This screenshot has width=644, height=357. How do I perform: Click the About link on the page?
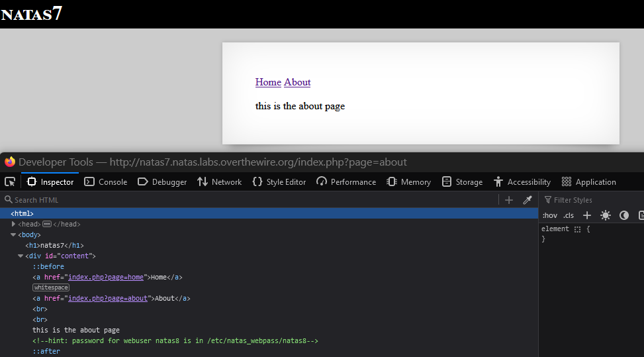(x=297, y=82)
